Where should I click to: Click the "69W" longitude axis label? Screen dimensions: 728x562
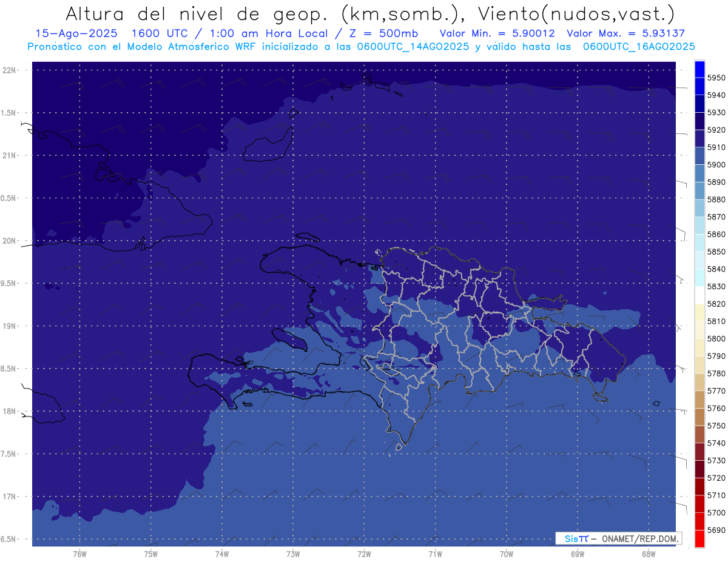(x=577, y=554)
